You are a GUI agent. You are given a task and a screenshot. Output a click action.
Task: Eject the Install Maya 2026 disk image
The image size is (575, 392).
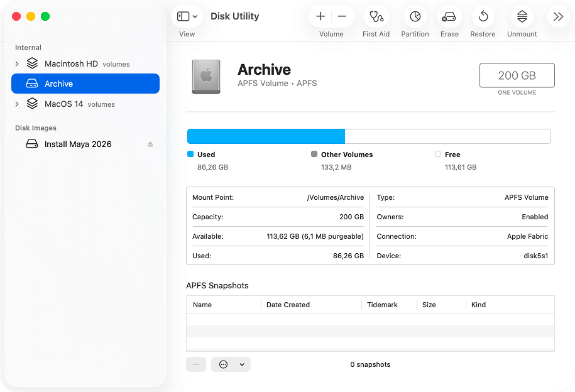150,144
